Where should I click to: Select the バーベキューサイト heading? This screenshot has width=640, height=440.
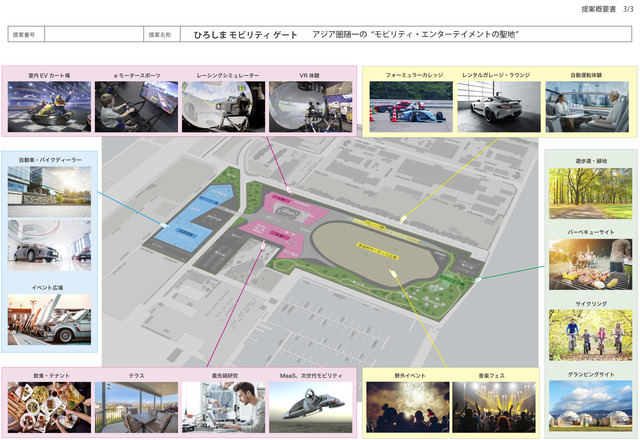point(591,232)
